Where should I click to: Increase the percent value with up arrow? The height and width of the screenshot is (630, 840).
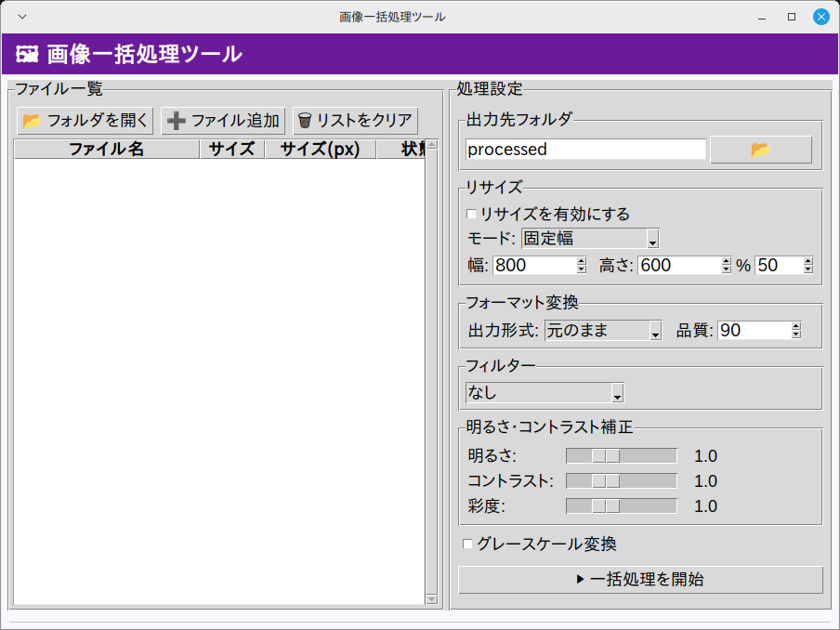pyautogui.click(x=808, y=261)
